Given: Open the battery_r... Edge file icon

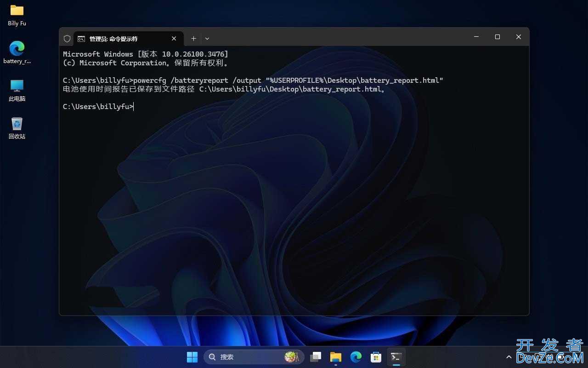Looking at the screenshot, I should coord(17,52).
